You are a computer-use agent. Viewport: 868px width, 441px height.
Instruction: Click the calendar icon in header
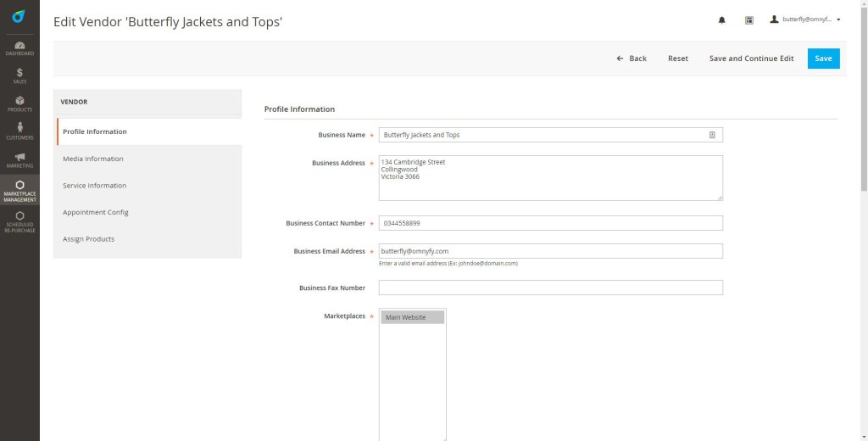click(749, 20)
